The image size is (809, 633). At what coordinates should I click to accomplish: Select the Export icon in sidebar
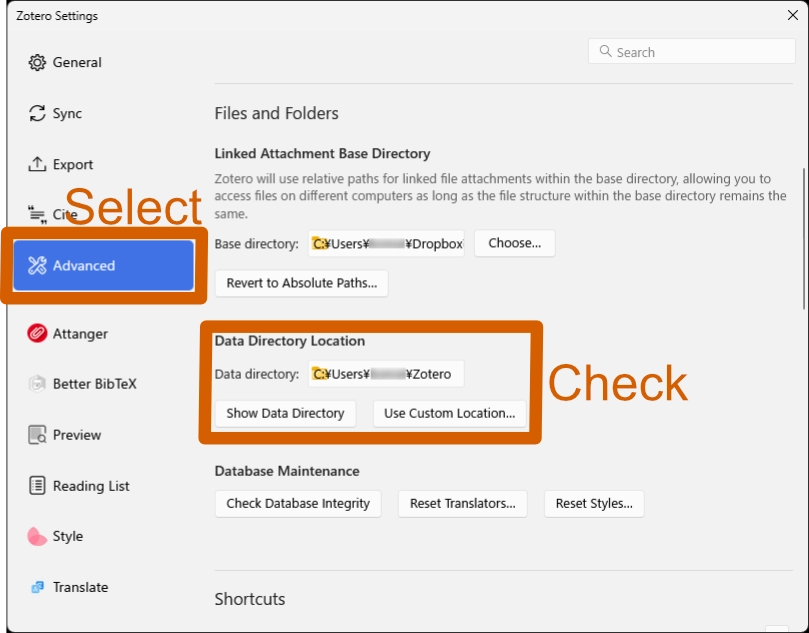tap(37, 164)
